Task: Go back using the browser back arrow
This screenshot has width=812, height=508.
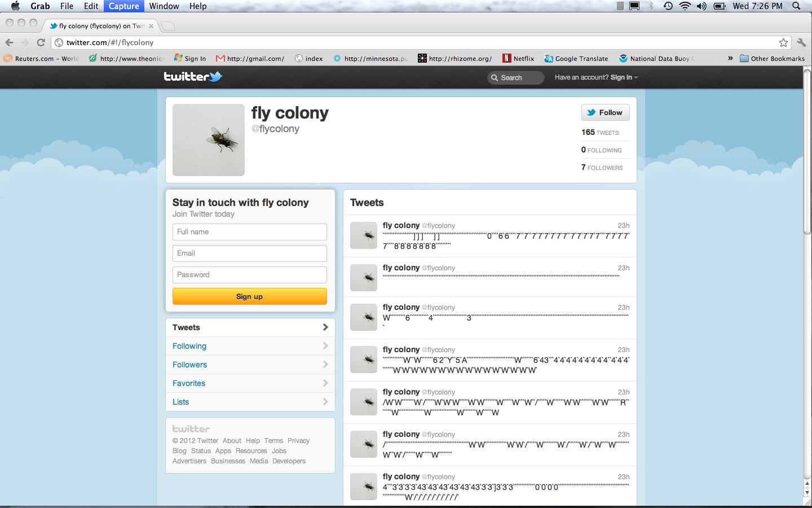Action: (x=9, y=42)
